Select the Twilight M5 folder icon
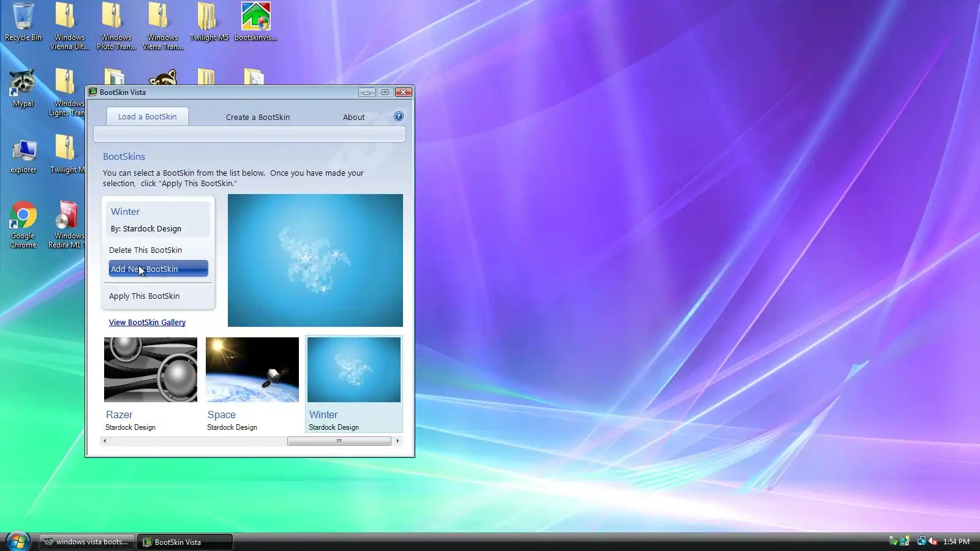Viewport: 980px width, 551px height. click(x=209, y=22)
